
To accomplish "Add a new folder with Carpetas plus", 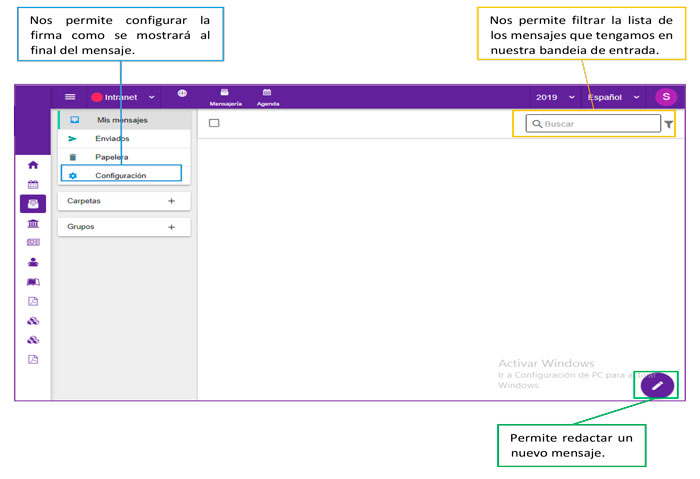I will (x=171, y=201).
